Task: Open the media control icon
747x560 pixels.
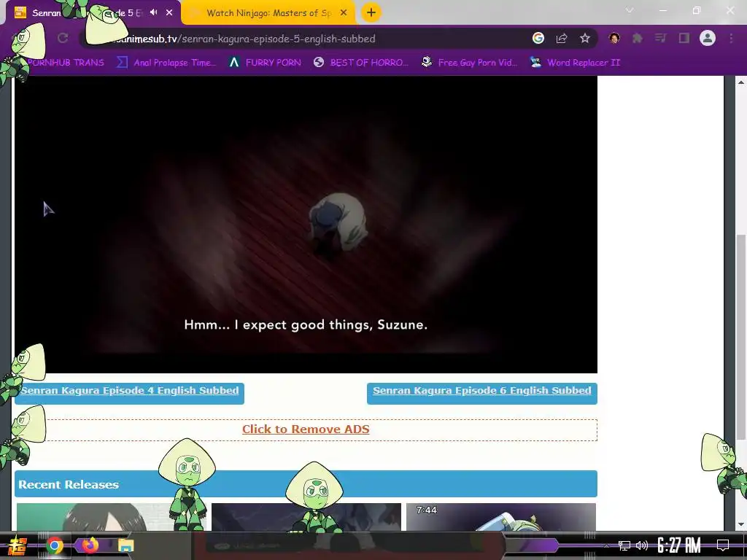Action: click(x=660, y=38)
